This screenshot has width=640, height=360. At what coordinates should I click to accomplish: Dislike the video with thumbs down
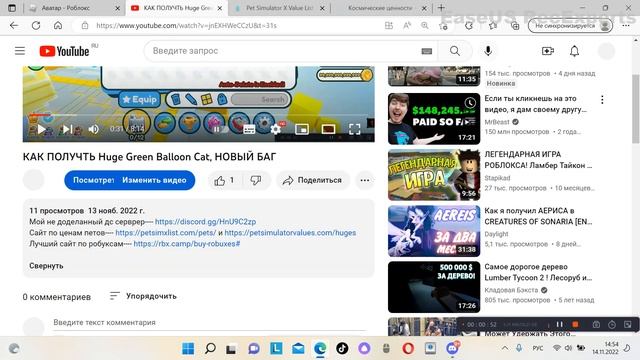tap(256, 180)
